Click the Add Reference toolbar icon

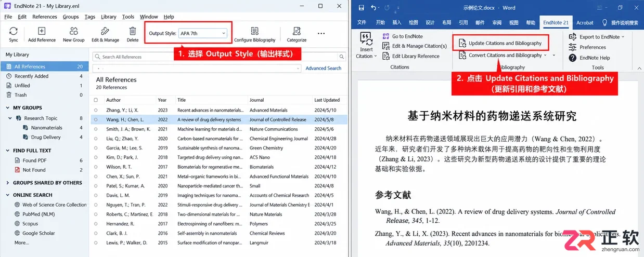pos(42,32)
